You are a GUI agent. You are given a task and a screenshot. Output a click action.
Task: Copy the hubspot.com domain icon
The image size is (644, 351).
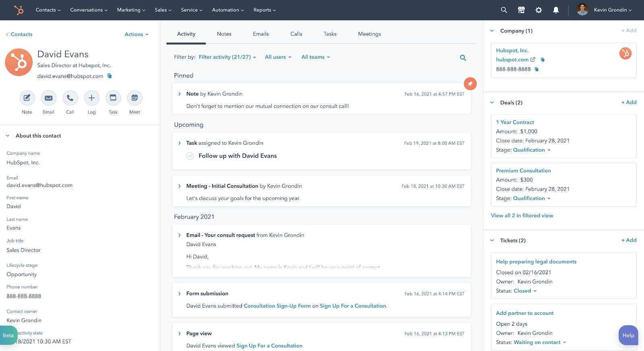tap(543, 60)
